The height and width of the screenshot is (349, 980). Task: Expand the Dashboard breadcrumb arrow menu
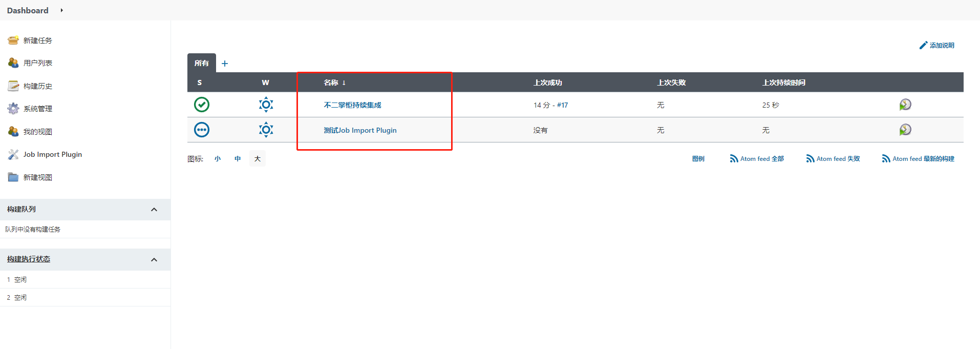[x=61, y=10]
